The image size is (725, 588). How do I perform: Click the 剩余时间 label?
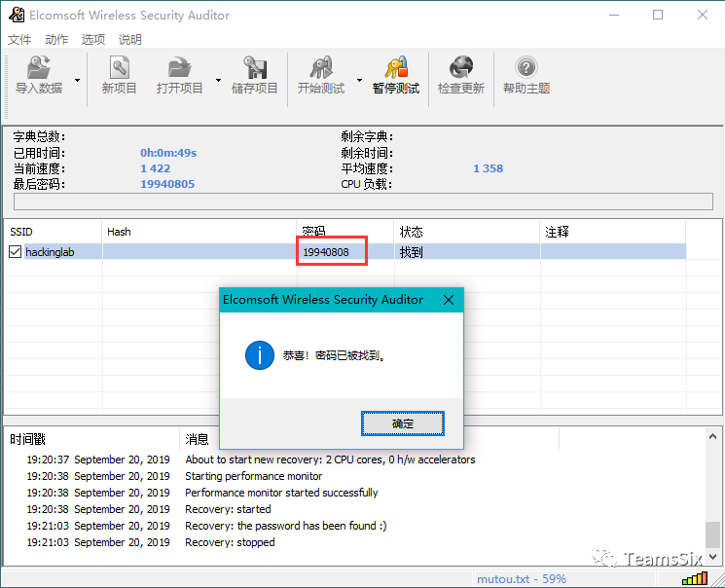click(x=367, y=153)
